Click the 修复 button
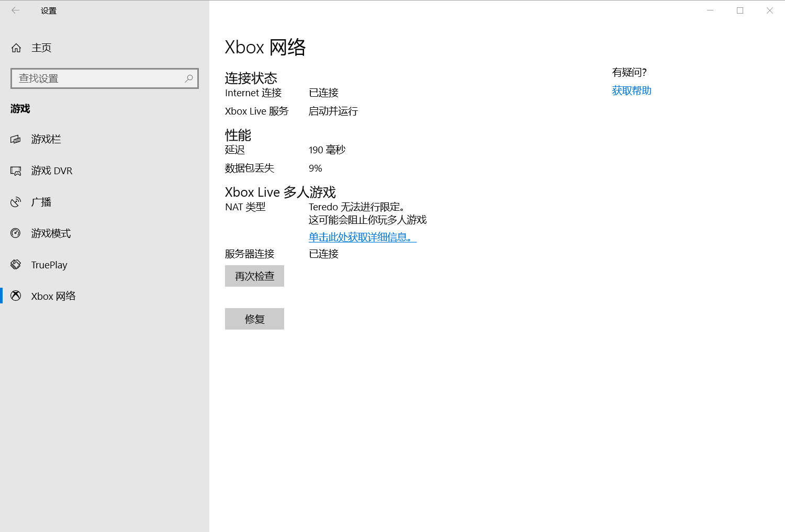 [x=254, y=319]
